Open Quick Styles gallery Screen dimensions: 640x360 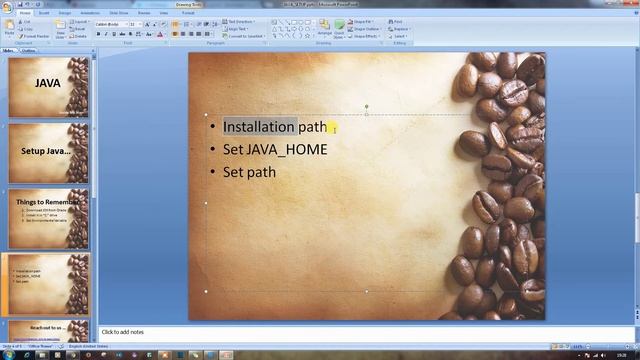point(339,29)
